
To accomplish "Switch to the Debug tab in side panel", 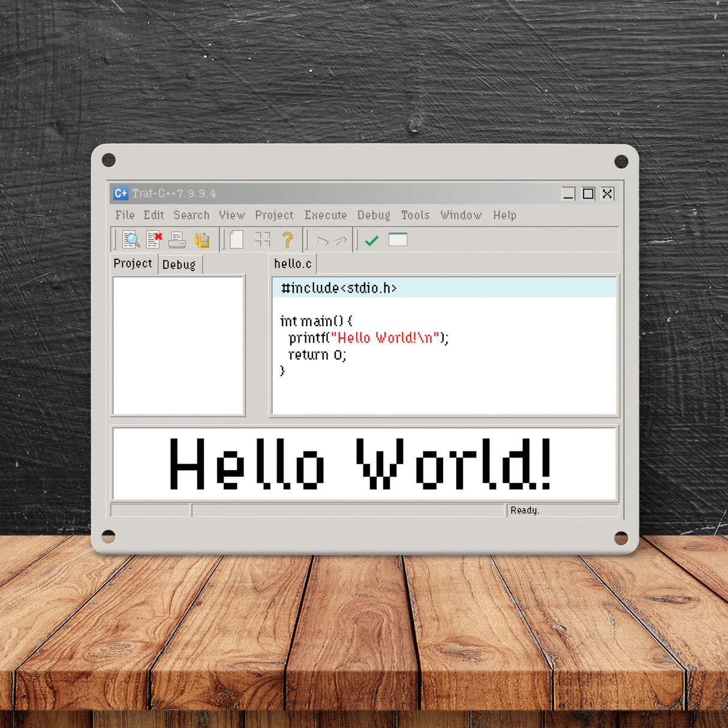I will pyautogui.click(x=179, y=264).
